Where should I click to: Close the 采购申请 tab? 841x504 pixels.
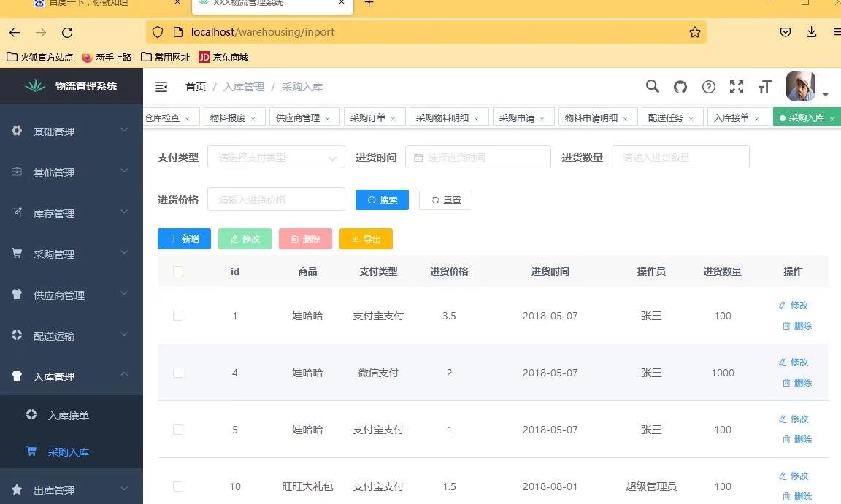pyautogui.click(x=542, y=119)
